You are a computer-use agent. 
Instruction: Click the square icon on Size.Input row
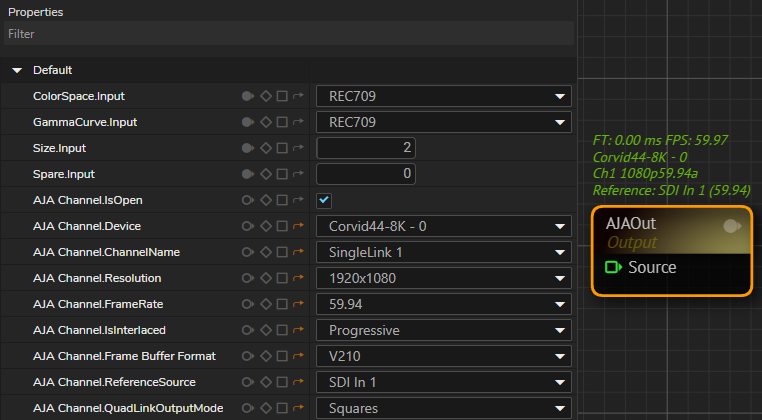pos(282,148)
